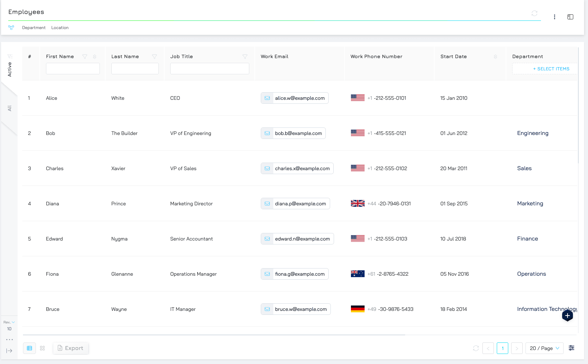Click the table settings sliders icon
The height and width of the screenshot is (364, 588).
[x=571, y=348]
